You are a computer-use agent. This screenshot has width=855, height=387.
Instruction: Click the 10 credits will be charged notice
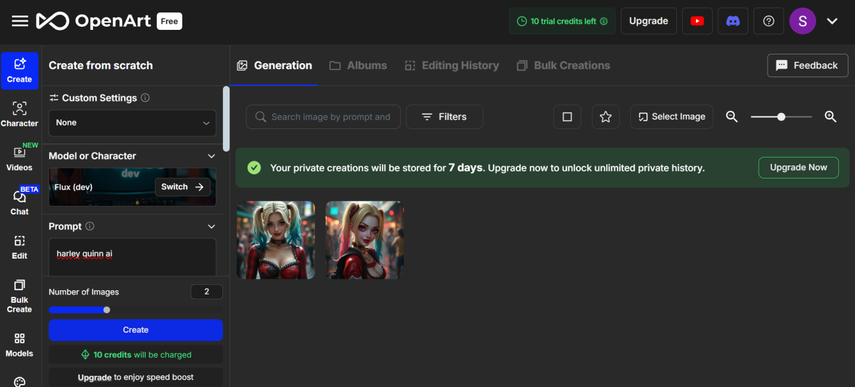pos(136,355)
